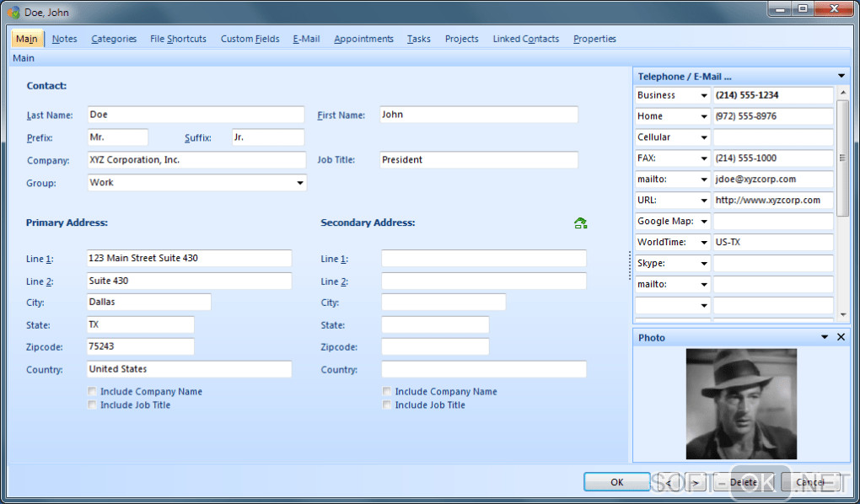This screenshot has width=860, height=504.
Task: Click the City field containing Dallas
Action: [x=148, y=303]
